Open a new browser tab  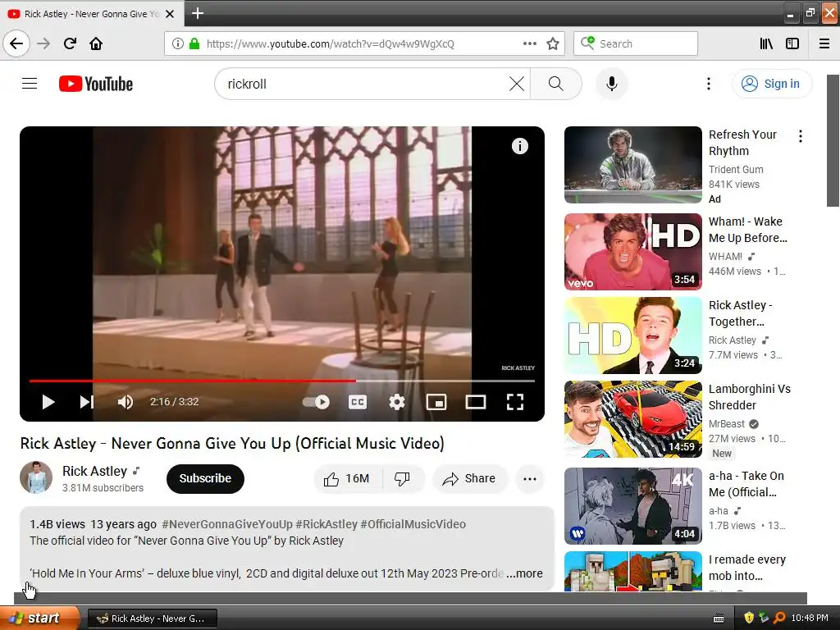pos(197,13)
